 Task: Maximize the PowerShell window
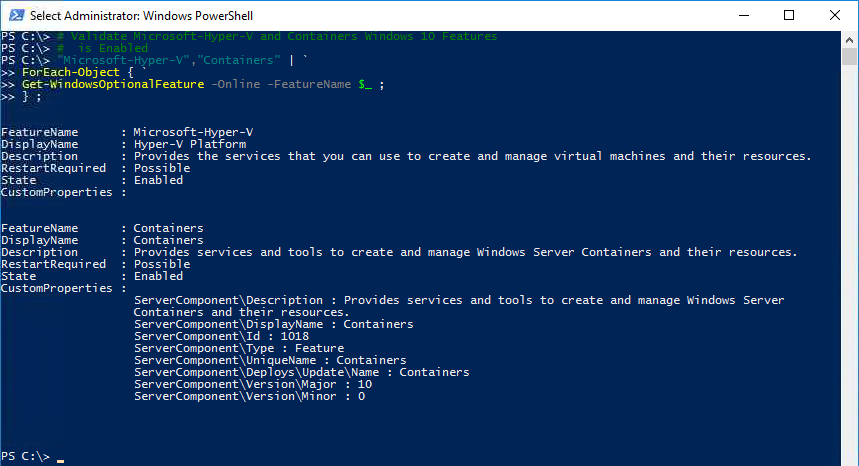click(789, 15)
